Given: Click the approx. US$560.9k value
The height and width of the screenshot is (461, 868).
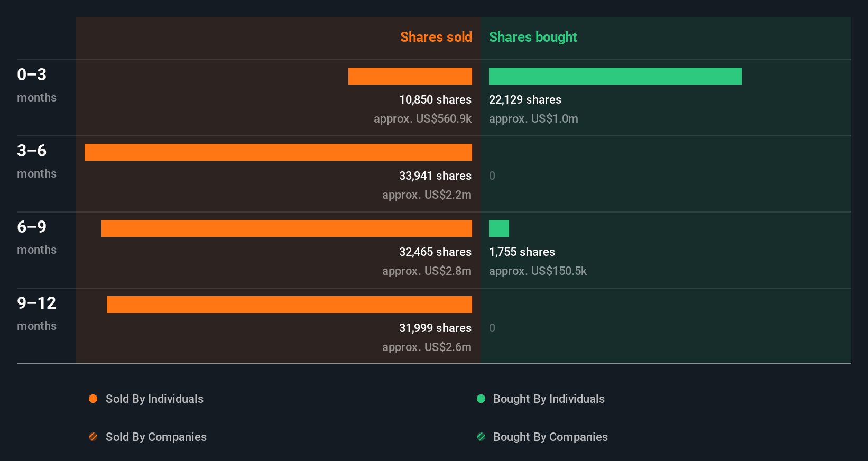Looking at the screenshot, I should 422,119.
